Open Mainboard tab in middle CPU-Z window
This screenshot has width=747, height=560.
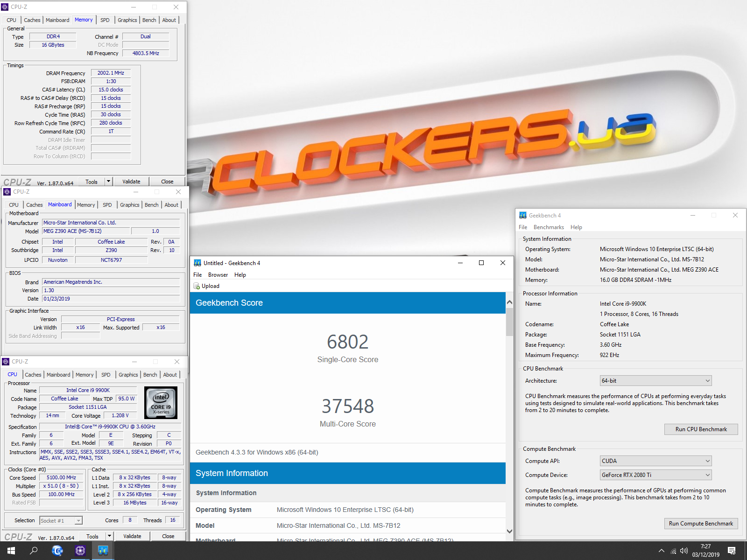60,204
